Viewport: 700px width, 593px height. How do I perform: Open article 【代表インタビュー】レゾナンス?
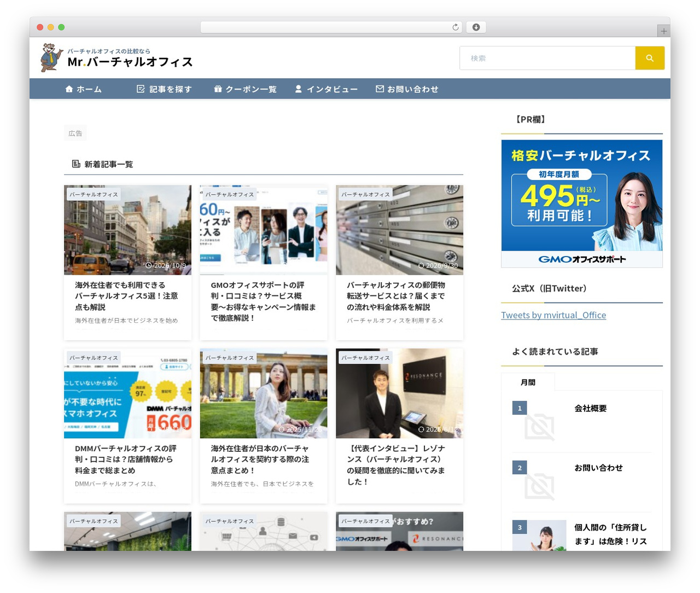[x=396, y=465]
